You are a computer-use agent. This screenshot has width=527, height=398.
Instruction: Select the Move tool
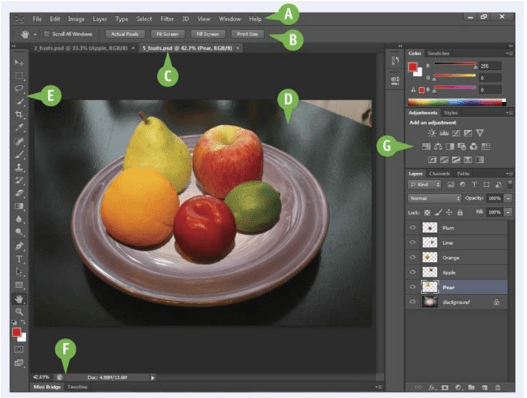tap(19, 63)
